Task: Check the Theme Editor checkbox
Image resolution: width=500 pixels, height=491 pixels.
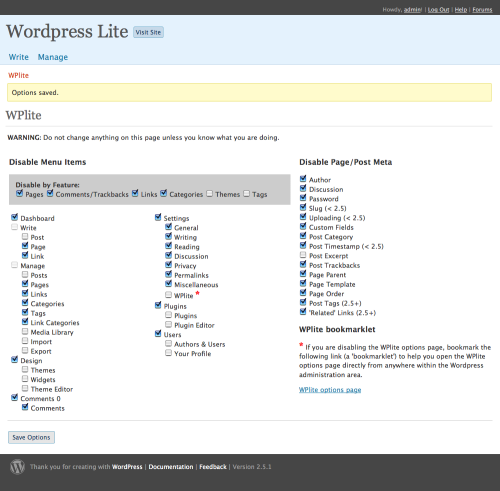Action: (25, 388)
